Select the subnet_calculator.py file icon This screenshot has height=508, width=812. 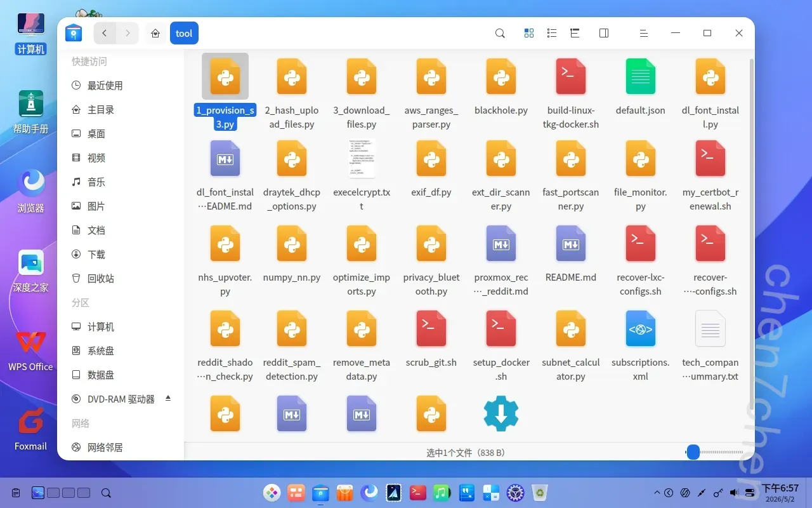[x=571, y=329]
